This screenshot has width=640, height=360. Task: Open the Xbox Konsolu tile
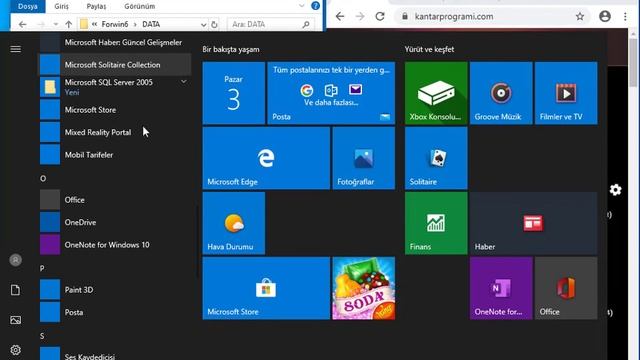(x=436, y=93)
